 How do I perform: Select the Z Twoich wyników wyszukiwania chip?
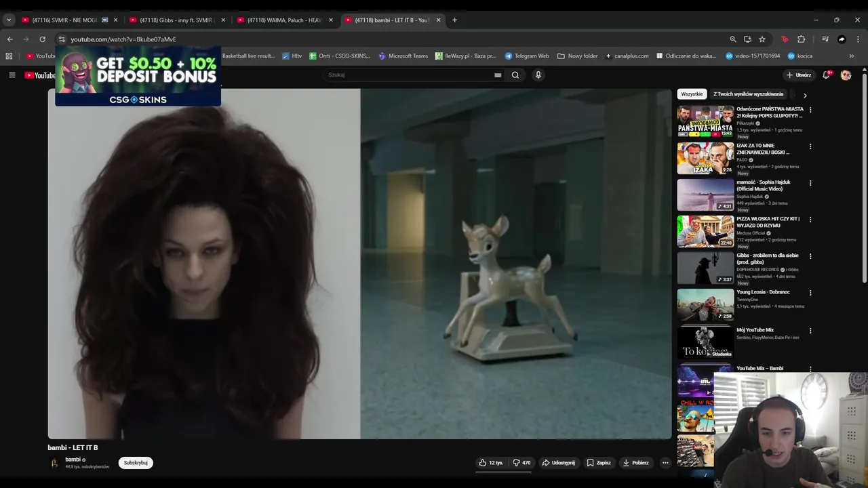click(748, 94)
